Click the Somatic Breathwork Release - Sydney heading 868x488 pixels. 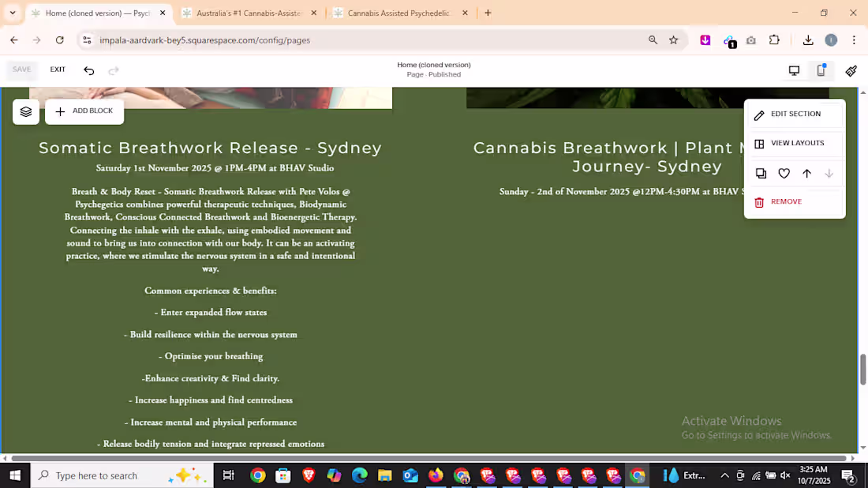[211, 148]
